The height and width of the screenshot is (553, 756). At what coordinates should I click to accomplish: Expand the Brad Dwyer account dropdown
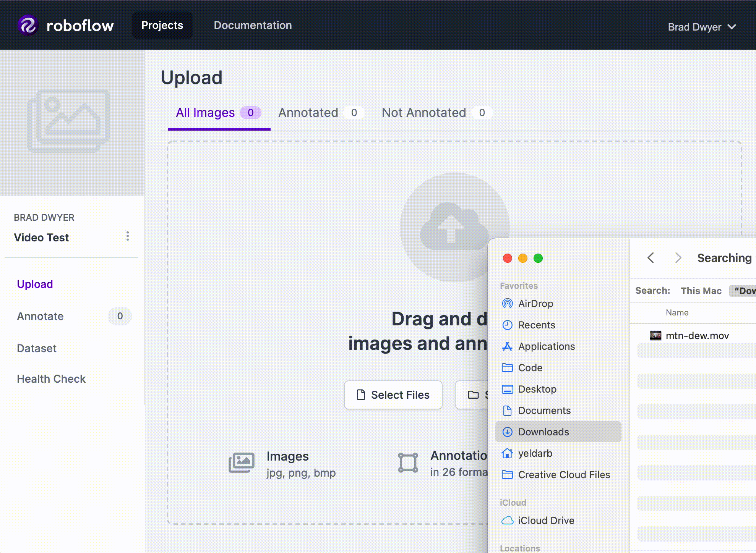click(x=702, y=27)
